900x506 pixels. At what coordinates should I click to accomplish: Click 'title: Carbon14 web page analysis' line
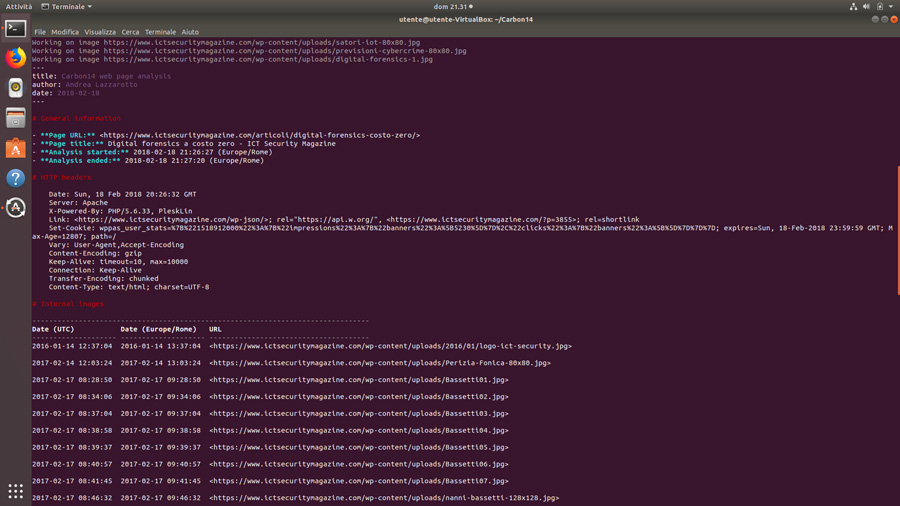[101, 76]
